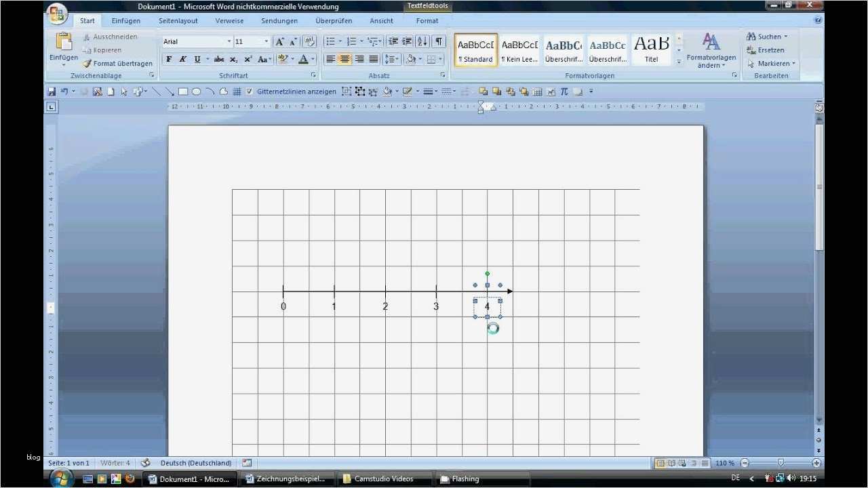Expand the Suchen dropdown arrow
Viewport: 868px width, 488px height.
pos(786,37)
